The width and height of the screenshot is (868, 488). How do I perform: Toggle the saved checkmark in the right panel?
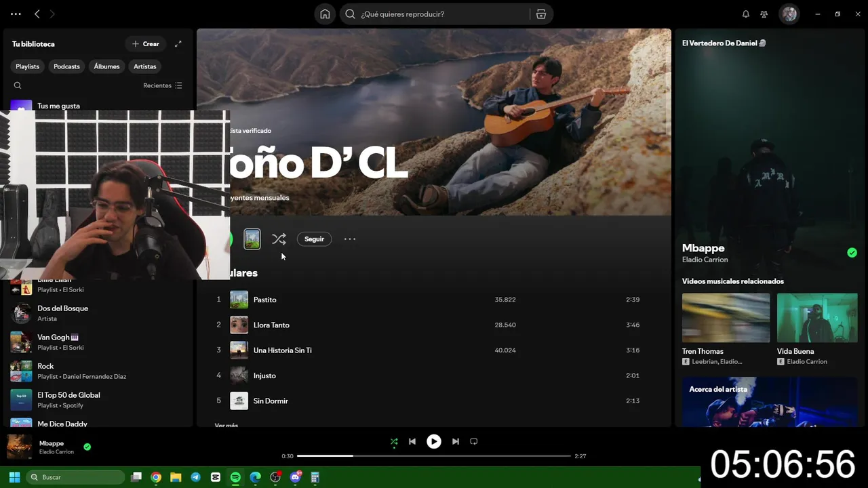[x=852, y=253]
